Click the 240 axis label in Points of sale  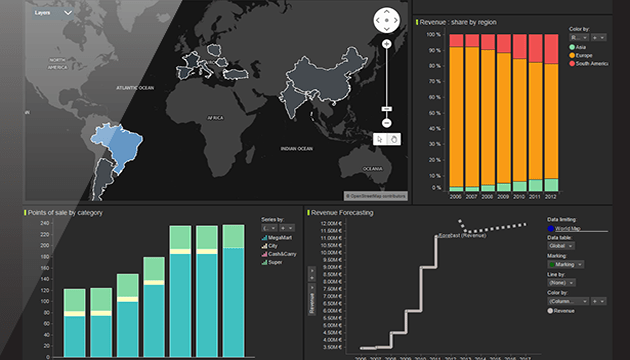coord(44,223)
